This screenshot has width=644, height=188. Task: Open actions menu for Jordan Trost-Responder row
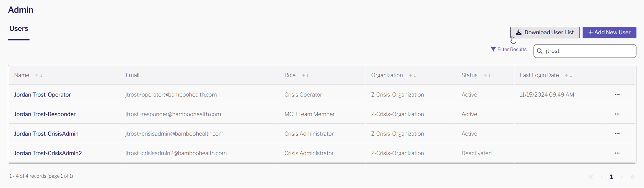(617, 114)
